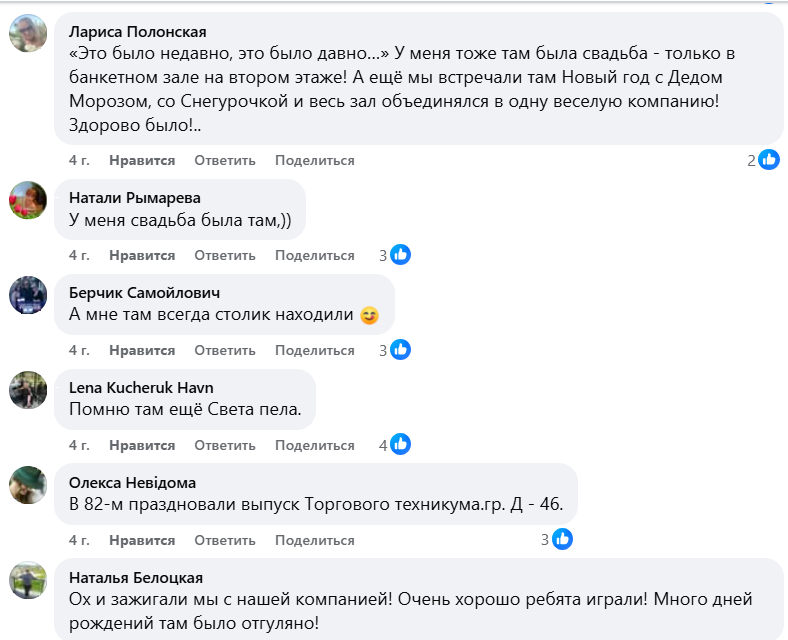This screenshot has height=640, width=788.
Task: Click Ответить under Олекса Невідома's comment
Action: tap(225, 540)
